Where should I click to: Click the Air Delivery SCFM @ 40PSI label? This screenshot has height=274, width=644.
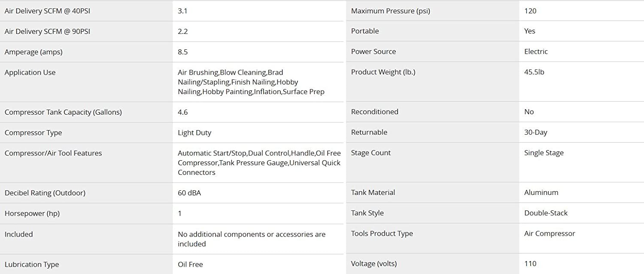tap(47, 11)
